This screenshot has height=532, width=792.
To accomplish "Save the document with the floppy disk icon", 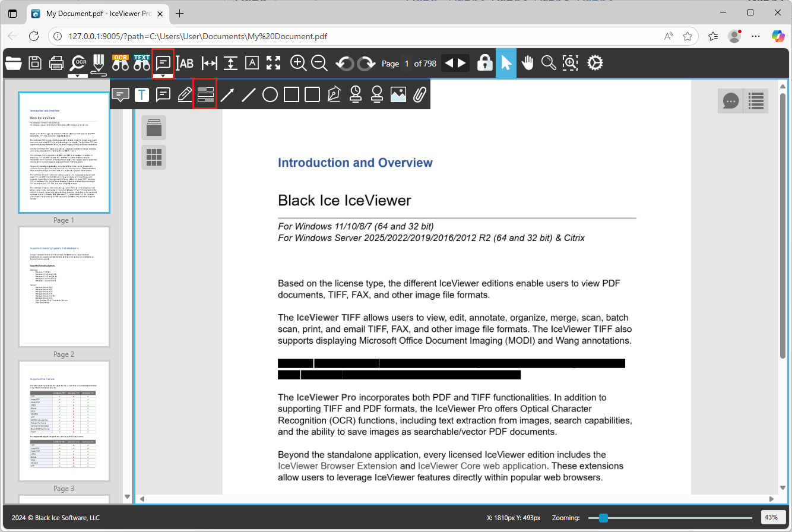I will point(35,63).
